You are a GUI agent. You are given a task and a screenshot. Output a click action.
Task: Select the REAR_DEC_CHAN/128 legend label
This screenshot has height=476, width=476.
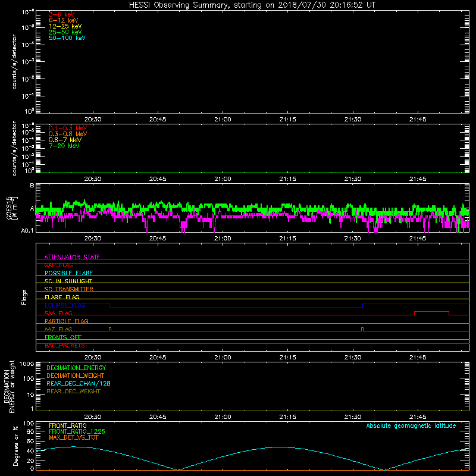point(79,383)
